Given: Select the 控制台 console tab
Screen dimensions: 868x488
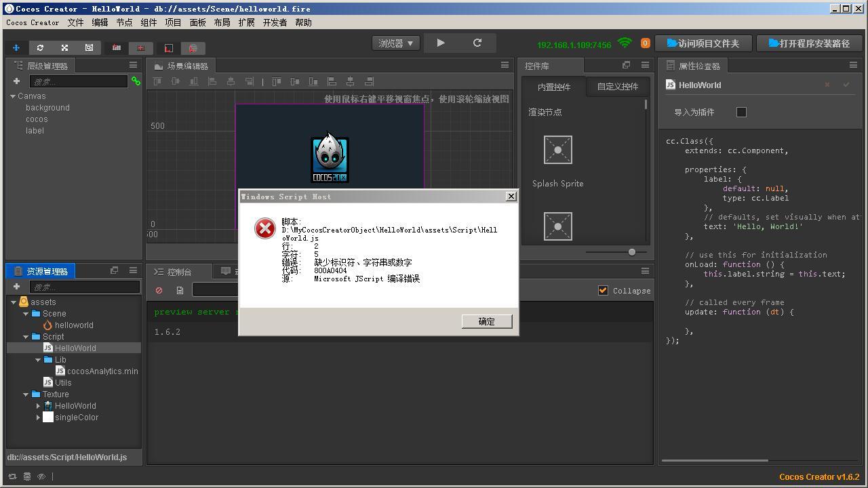Looking at the screenshot, I should pos(173,272).
